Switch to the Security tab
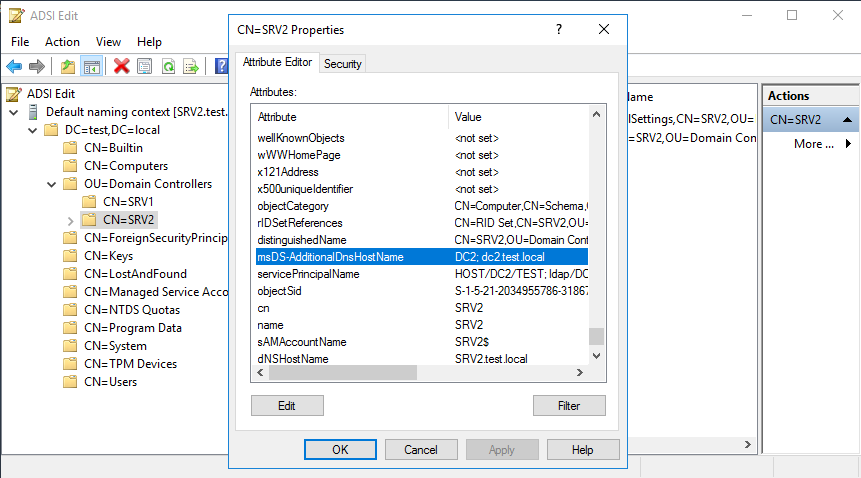The width and height of the screenshot is (861, 478). click(343, 64)
